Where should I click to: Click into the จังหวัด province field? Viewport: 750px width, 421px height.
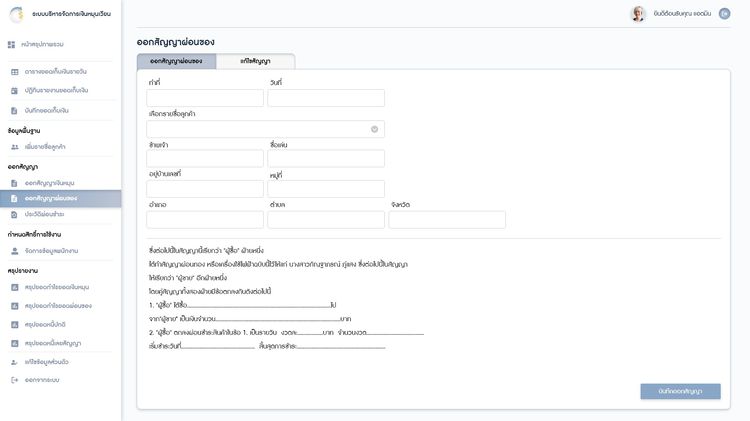click(447, 219)
